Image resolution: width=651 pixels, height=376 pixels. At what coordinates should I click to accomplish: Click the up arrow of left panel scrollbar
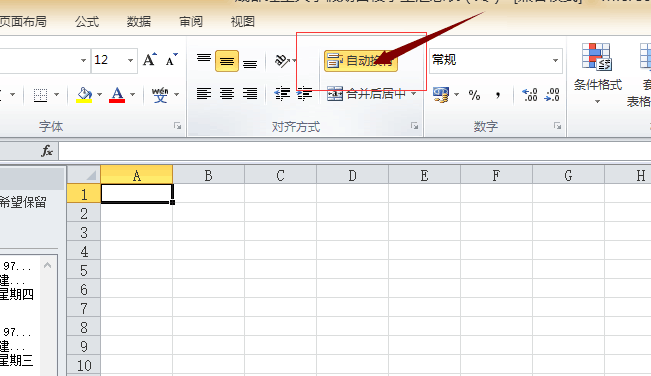point(48,265)
